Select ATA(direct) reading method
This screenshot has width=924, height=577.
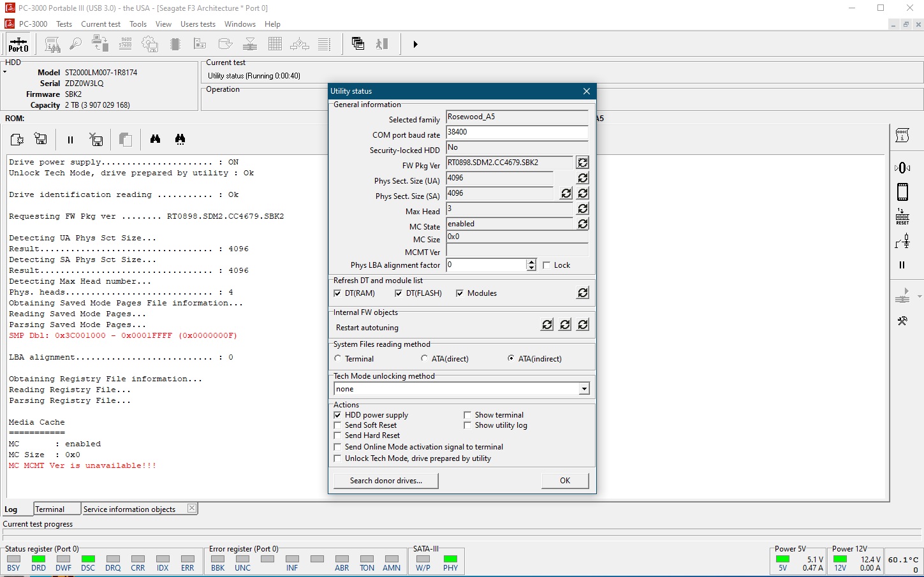click(425, 358)
